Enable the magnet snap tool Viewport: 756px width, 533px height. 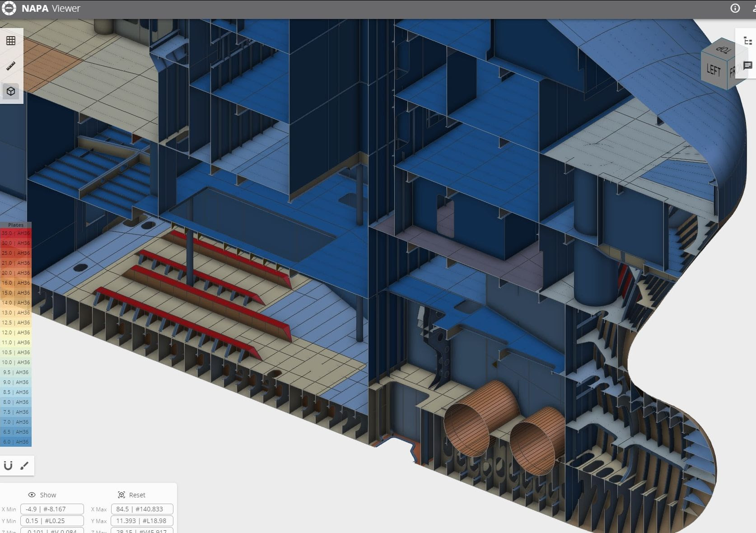(8, 466)
